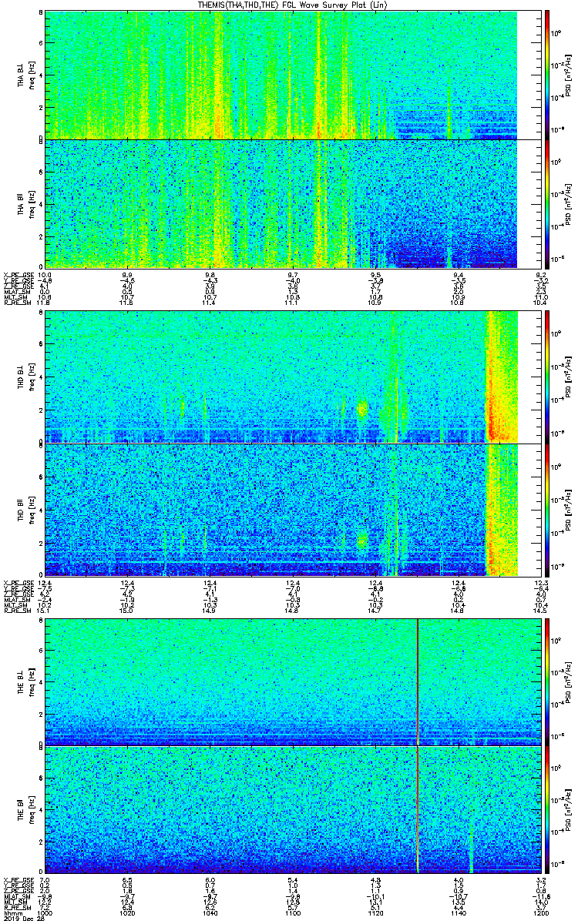This screenshot has height=924, width=578.
Task: Click the PSD color bar beside THD B∥
Action: coord(547,510)
